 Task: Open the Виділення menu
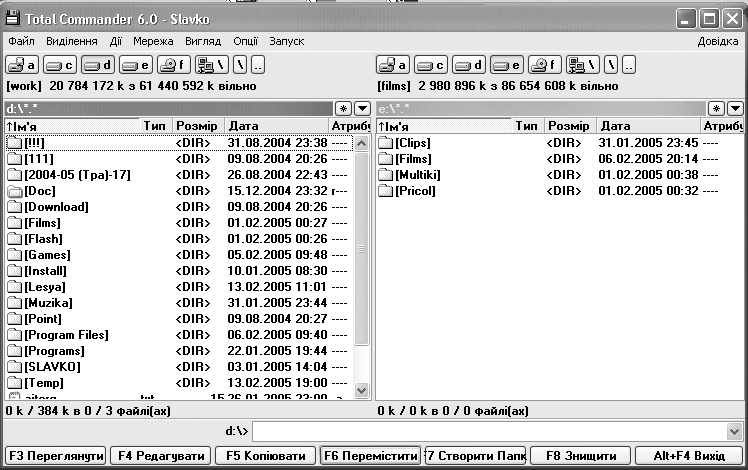pyautogui.click(x=72, y=42)
